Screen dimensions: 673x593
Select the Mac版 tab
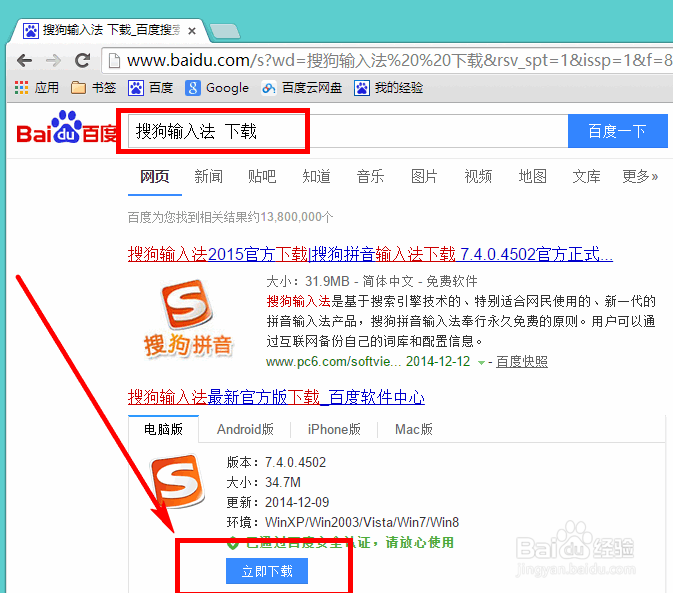pyautogui.click(x=414, y=429)
